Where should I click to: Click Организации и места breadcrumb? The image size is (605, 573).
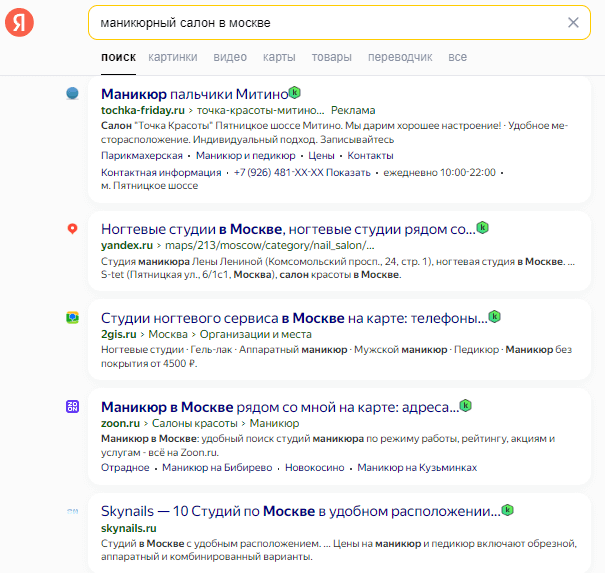(x=255, y=334)
